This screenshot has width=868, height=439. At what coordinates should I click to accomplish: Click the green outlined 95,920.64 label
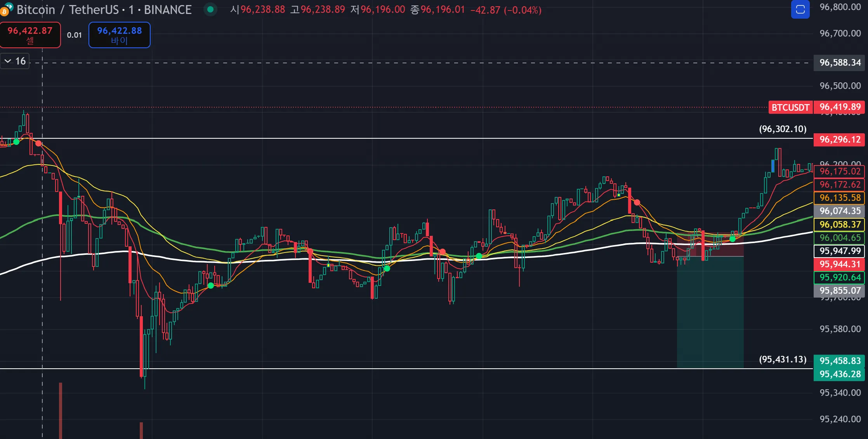(x=840, y=277)
